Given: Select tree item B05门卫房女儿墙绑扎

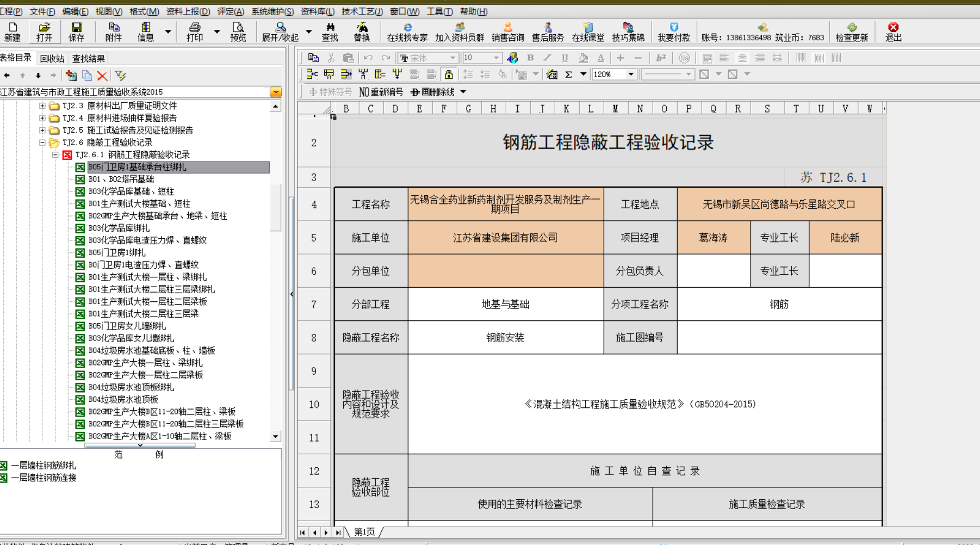Looking at the screenshot, I should [127, 326].
